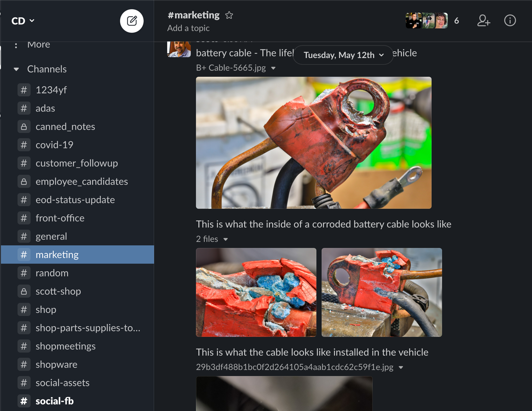Open the installed cable image preview
The width and height of the screenshot is (532, 411).
coord(284,394)
